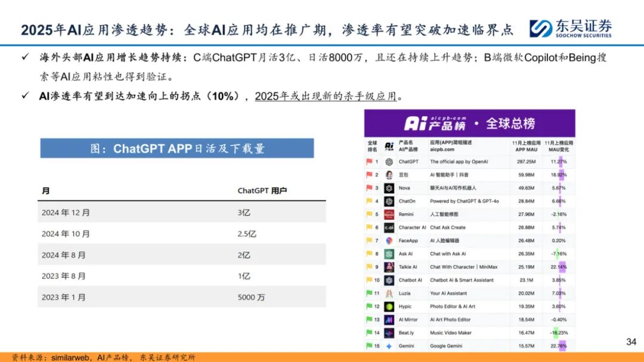This screenshot has width=644, height=362.
Task: Click the small Ai logo in table header
Action: (x=389, y=146)
